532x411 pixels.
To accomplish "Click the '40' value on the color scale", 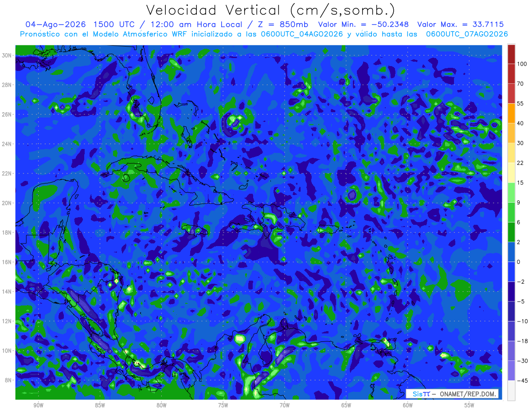I will pos(520,123).
